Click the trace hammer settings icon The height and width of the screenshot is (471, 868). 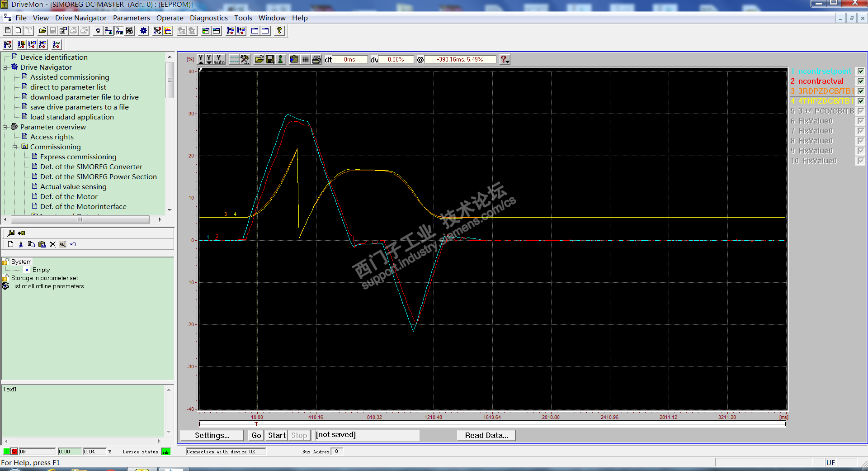(245, 59)
